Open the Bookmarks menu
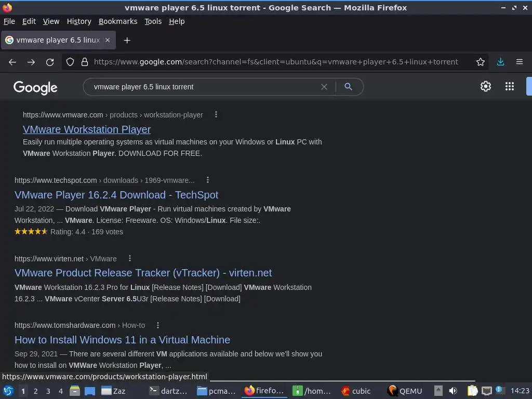Screen dimensions: 532x399 (x=118, y=21)
